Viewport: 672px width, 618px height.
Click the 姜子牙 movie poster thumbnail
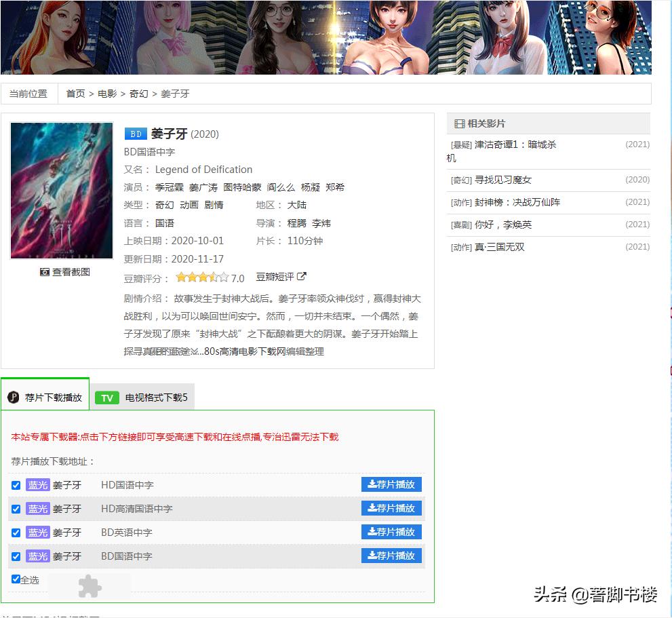pyautogui.click(x=61, y=190)
